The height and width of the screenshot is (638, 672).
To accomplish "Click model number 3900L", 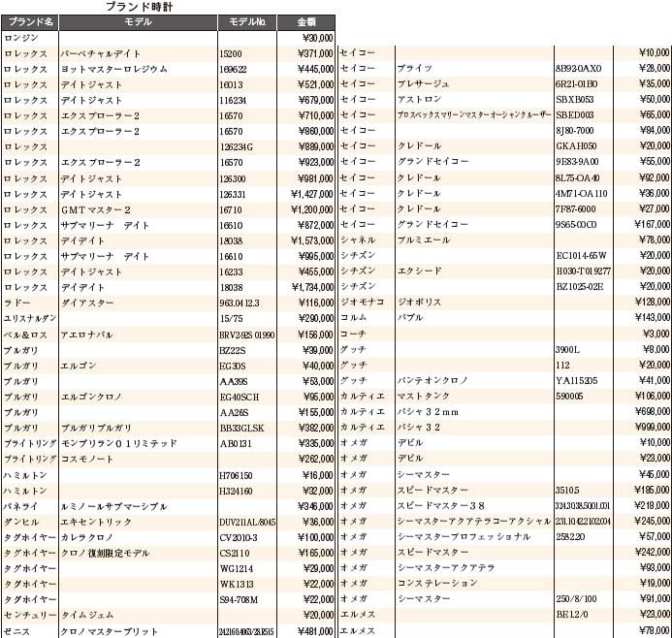I will pos(567,350).
